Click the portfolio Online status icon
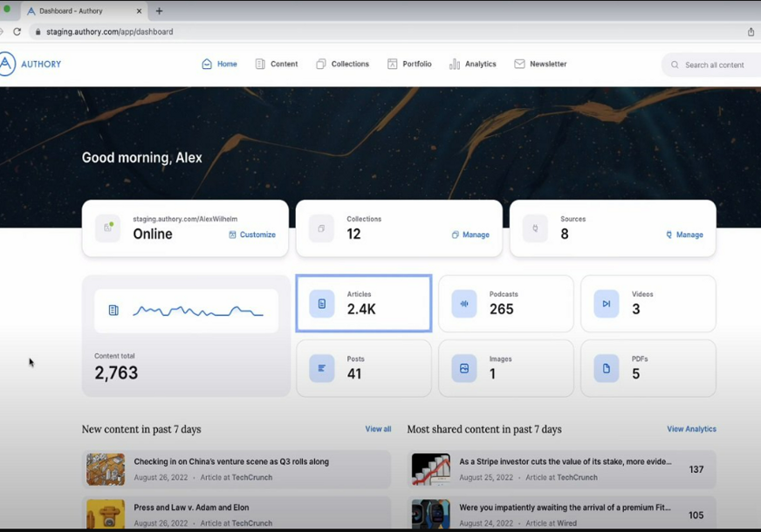Viewport: 761px width, 532px height. coord(108,228)
